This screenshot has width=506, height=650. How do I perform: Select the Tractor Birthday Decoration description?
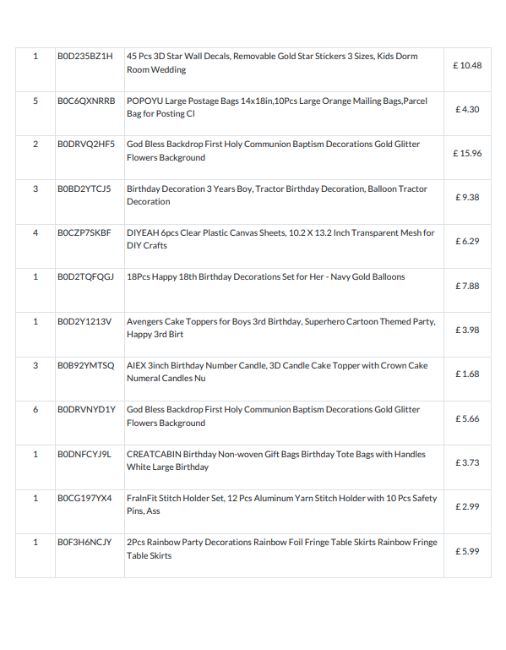click(277, 195)
